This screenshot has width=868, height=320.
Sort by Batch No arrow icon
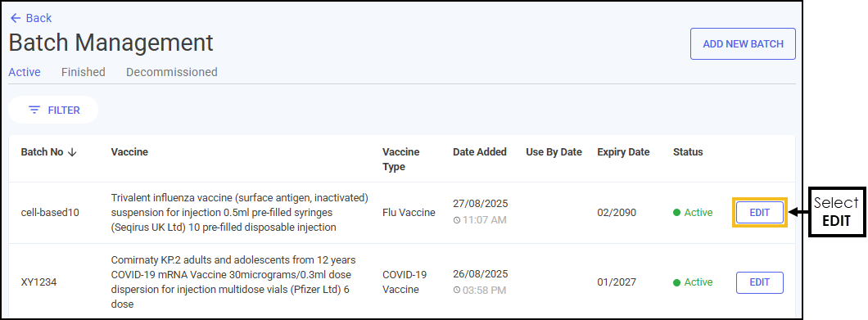72,152
